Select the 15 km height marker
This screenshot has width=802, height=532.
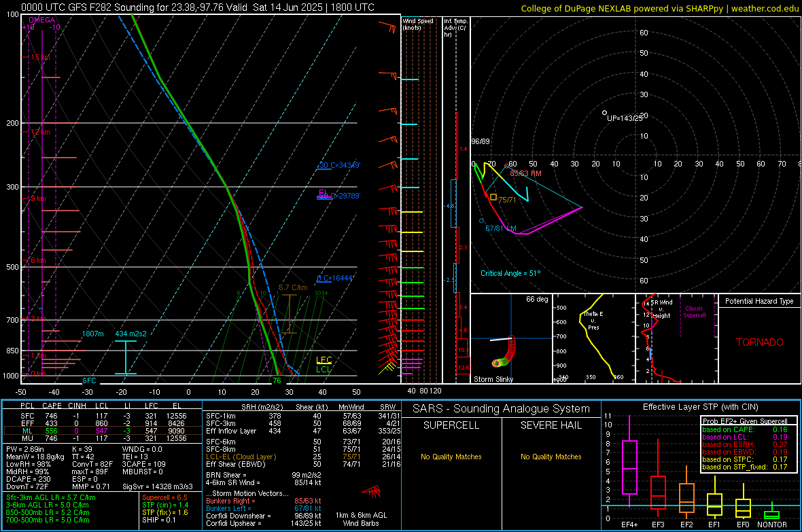40,57
